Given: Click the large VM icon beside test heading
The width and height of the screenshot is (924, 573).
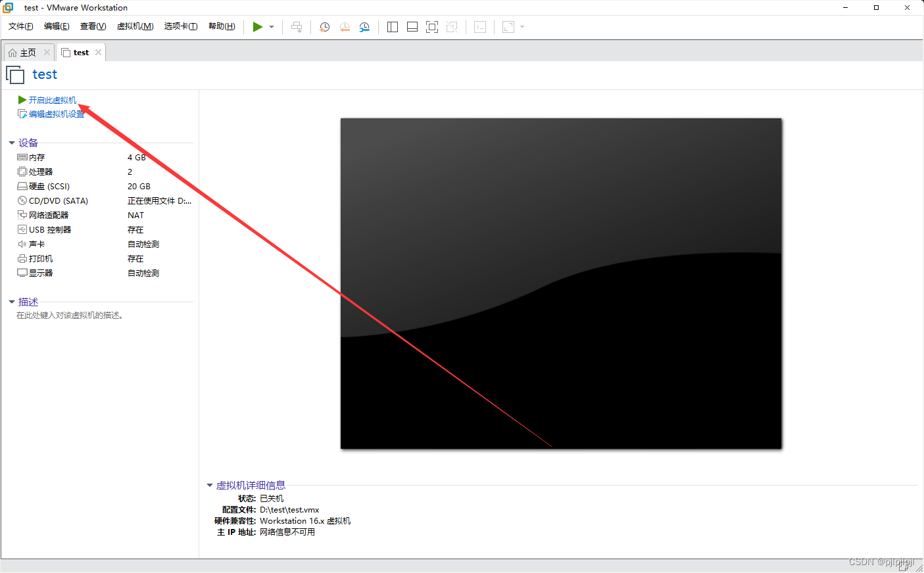Looking at the screenshot, I should (x=15, y=75).
